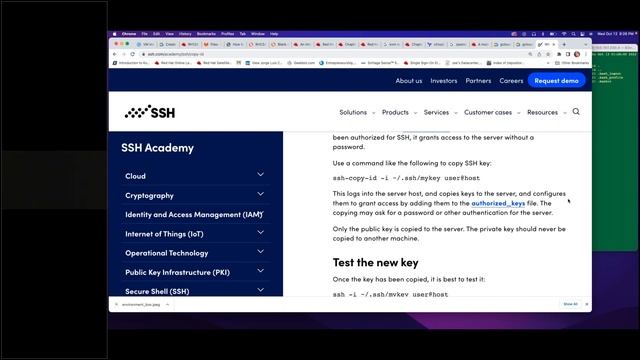This screenshot has width=640, height=360.
Task: Open download item options chevron
Action: [x=167, y=304]
